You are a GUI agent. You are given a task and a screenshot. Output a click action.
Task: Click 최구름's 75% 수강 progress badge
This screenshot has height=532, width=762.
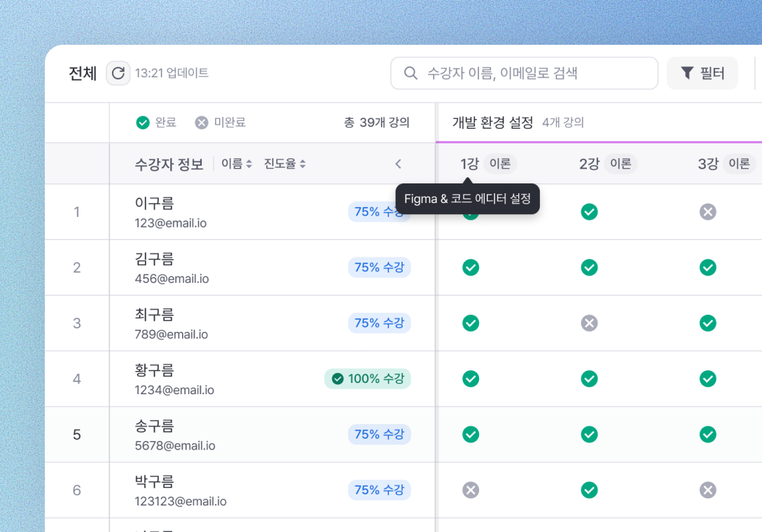pyautogui.click(x=379, y=323)
